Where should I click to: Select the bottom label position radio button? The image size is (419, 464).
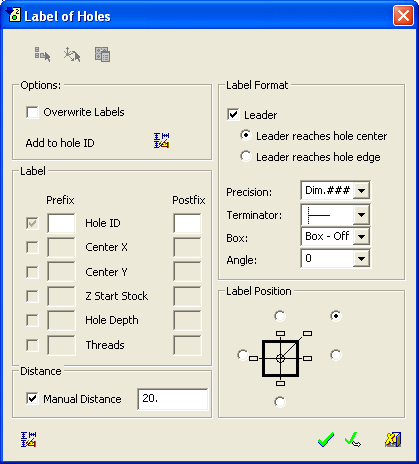tap(280, 402)
